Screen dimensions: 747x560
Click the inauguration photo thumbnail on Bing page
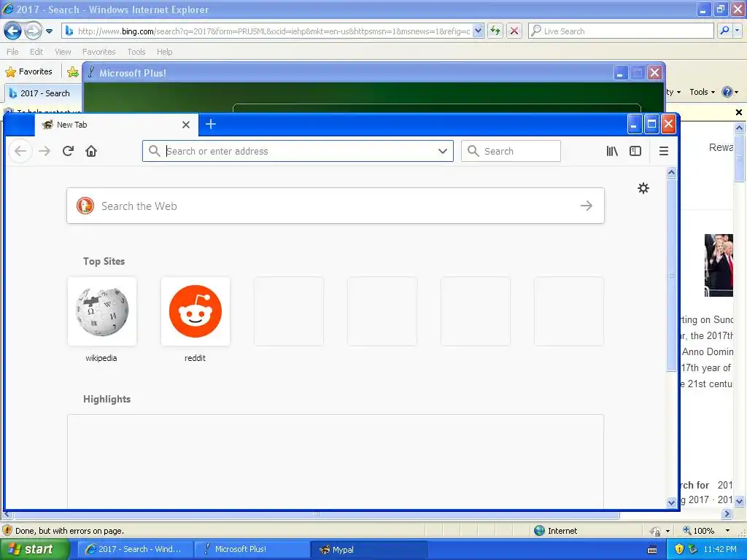click(719, 265)
